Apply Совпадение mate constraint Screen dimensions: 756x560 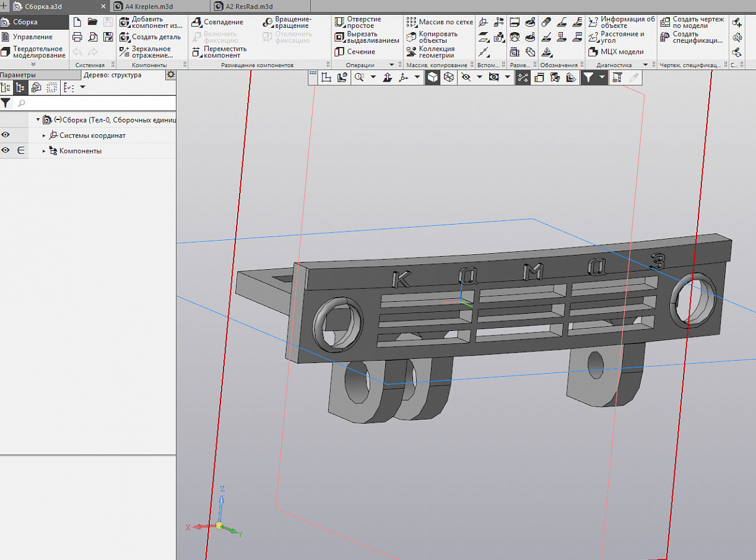pyautogui.click(x=217, y=22)
